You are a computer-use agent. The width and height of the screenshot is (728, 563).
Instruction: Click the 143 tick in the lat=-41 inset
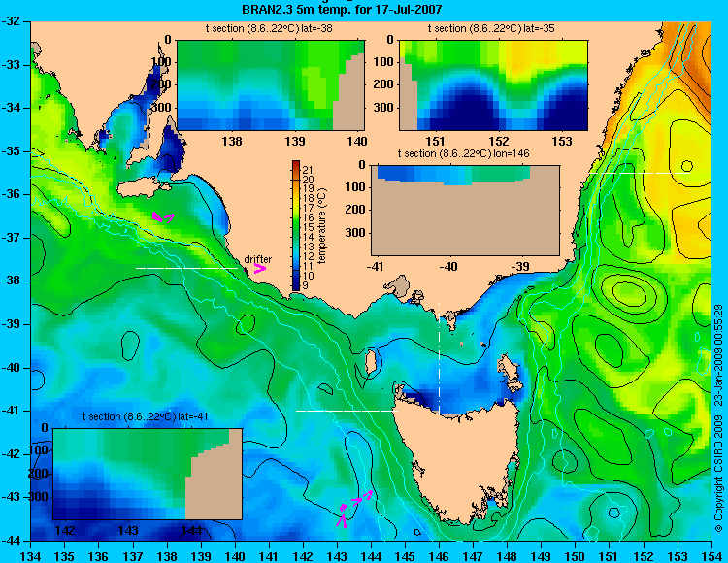click(128, 530)
